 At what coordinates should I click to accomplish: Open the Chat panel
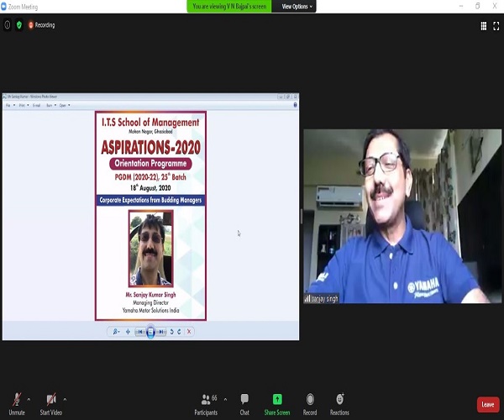[244, 404]
